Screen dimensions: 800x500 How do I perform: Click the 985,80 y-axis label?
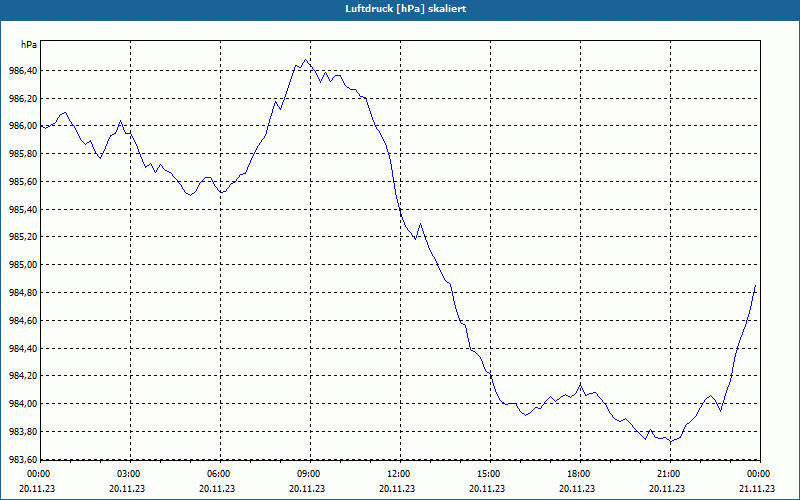[x=23, y=154]
